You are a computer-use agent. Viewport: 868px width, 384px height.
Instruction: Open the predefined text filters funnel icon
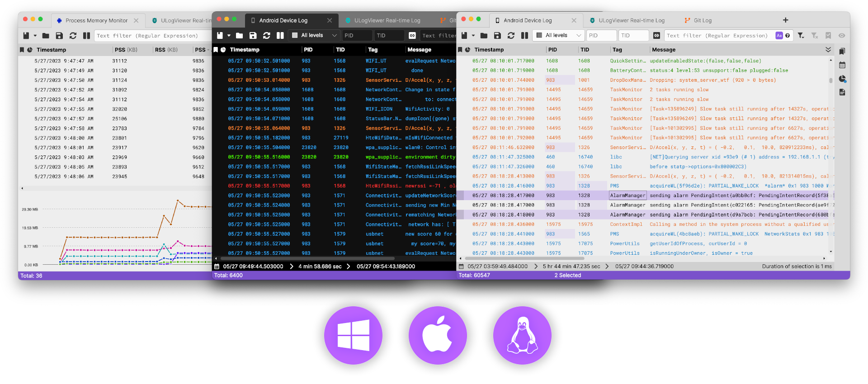coord(801,36)
